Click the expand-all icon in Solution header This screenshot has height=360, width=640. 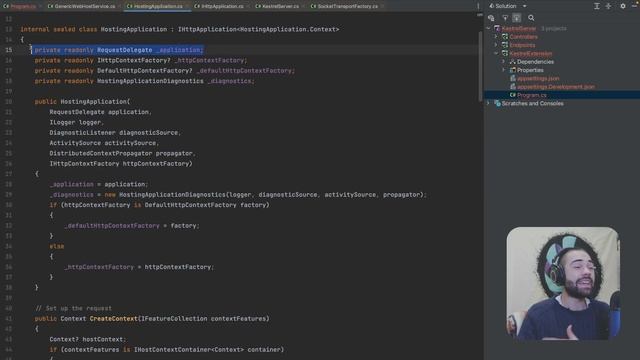click(597, 6)
